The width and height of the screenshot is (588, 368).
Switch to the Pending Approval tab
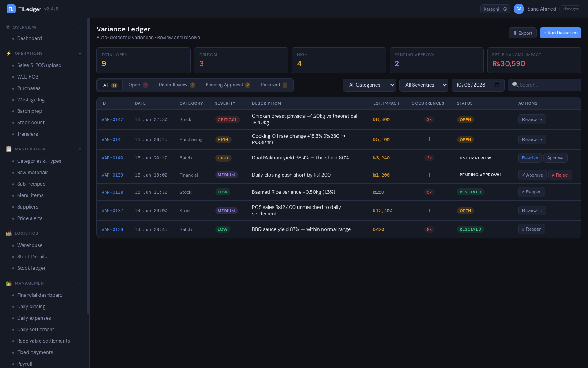[x=228, y=85]
